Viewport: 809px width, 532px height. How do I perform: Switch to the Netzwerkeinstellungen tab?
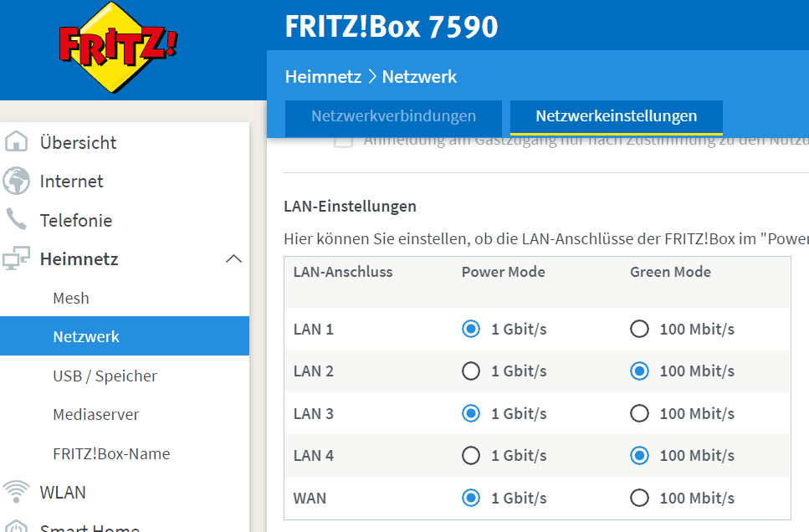pos(616,116)
